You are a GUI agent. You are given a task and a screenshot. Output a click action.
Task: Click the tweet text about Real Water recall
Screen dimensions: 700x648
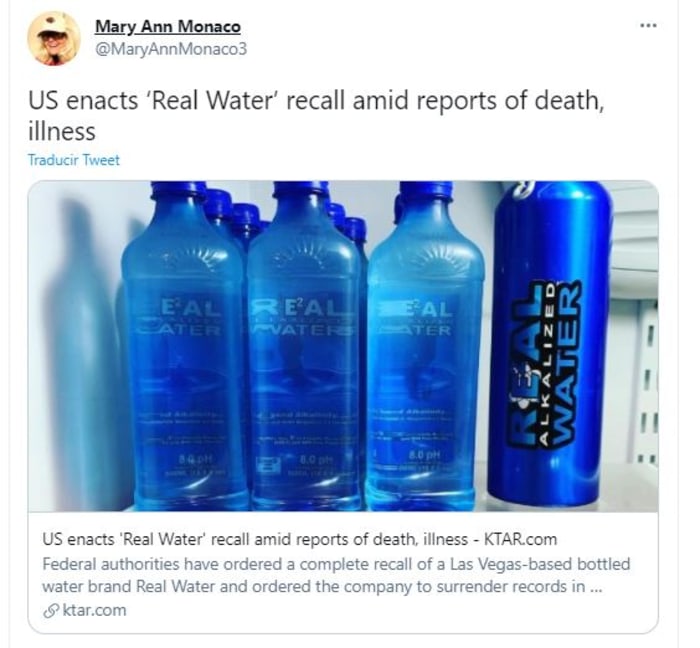[316, 116]
